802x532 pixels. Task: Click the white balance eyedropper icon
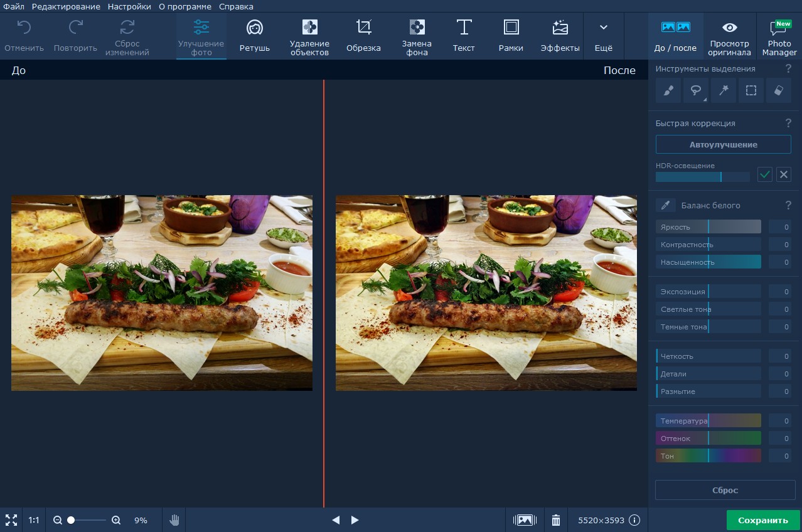(665, 205)
